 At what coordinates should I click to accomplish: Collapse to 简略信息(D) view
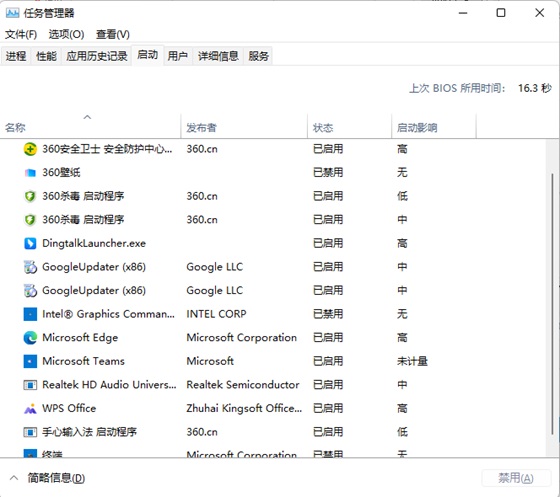[48, 478]
